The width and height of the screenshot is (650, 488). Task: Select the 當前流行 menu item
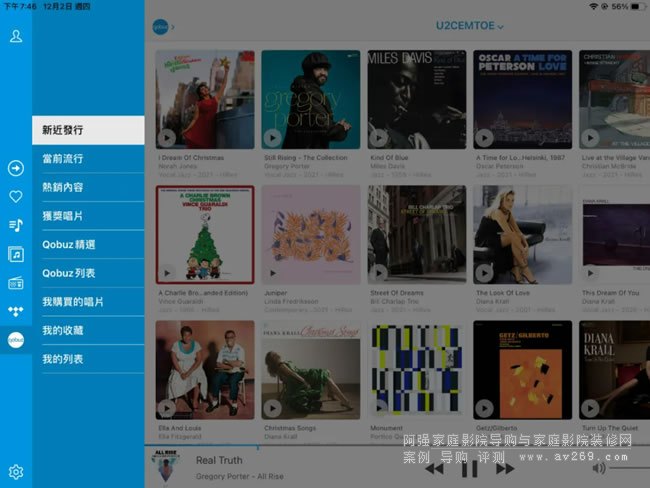(88, 159)
